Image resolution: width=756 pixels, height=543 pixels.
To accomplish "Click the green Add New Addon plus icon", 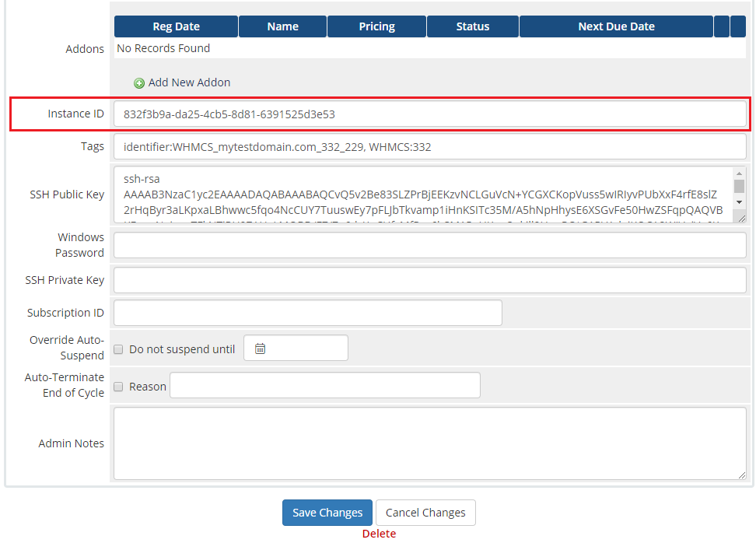I will (x=139, y=83).
